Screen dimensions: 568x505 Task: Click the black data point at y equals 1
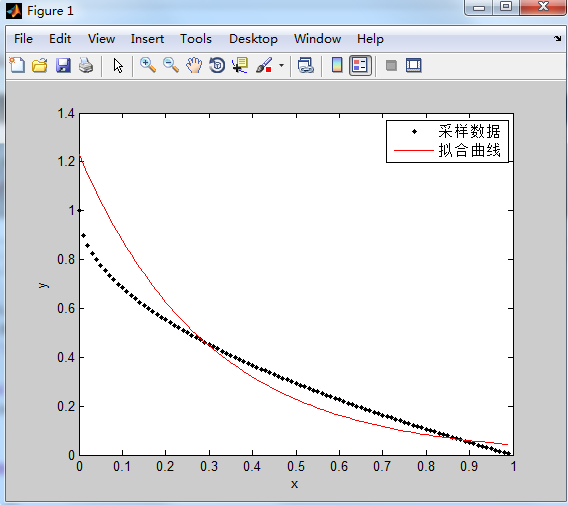pos(80,210)
